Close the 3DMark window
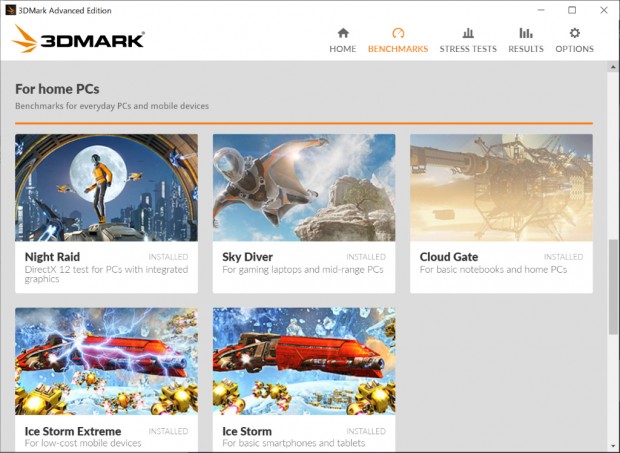 pyautogui.click(x=604, y=10)
